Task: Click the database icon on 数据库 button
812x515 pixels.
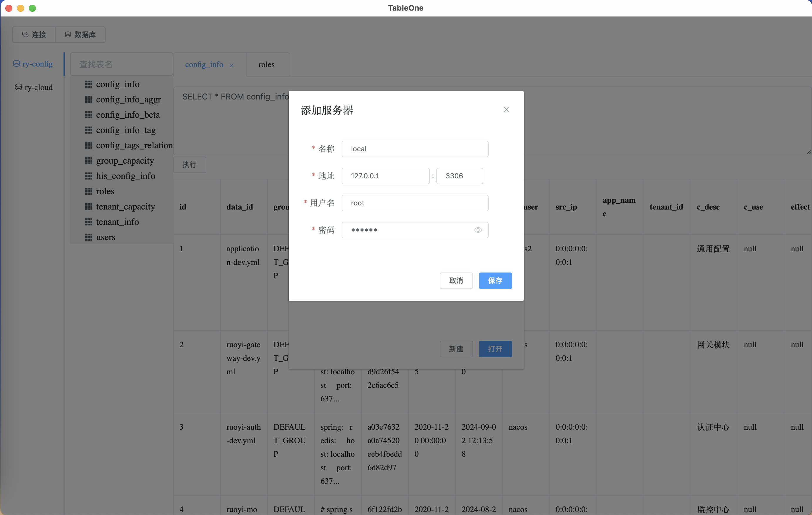Action: pos(68,34)
